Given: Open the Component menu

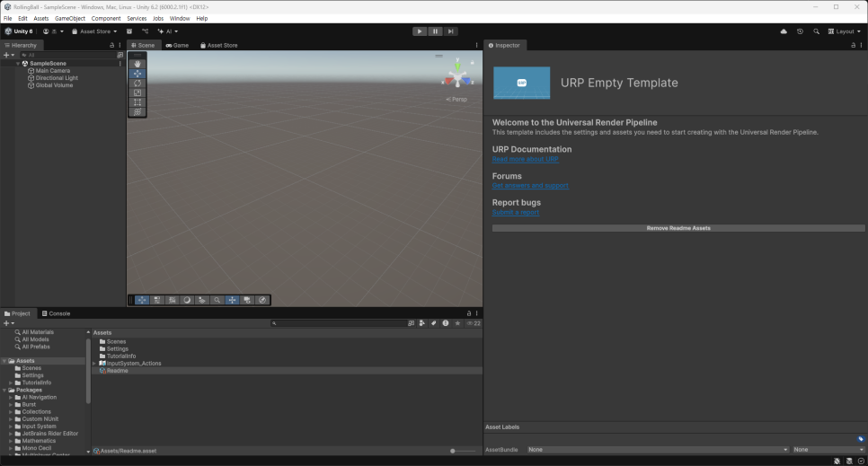Looking at the screenshot, I should pos(106,18).
